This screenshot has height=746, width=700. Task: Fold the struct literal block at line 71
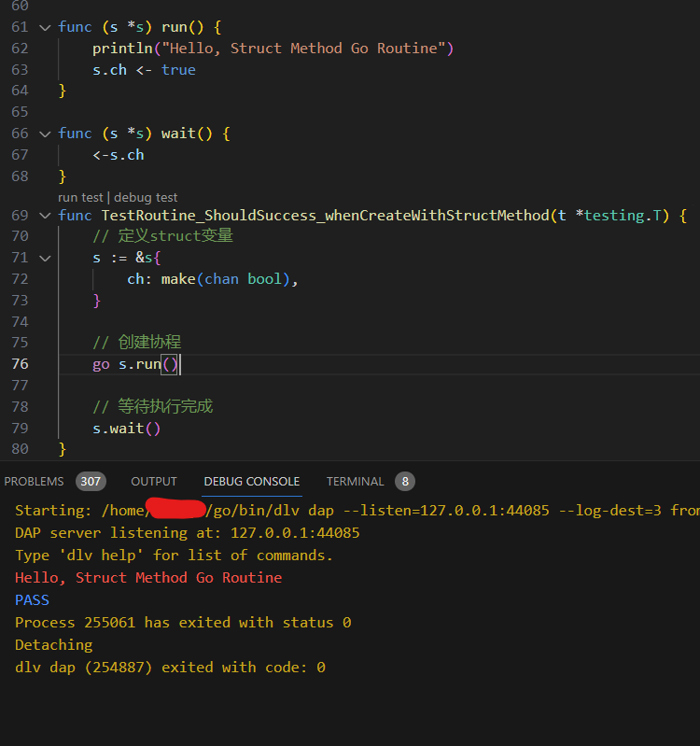coord(45,258)
